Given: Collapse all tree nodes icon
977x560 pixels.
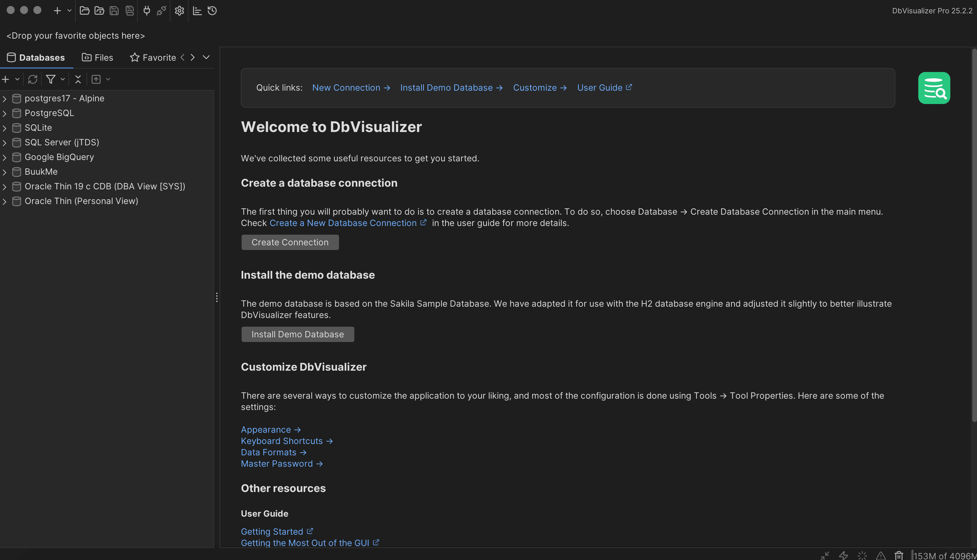Looking at the screenshot, I should [x=78, y=79].
